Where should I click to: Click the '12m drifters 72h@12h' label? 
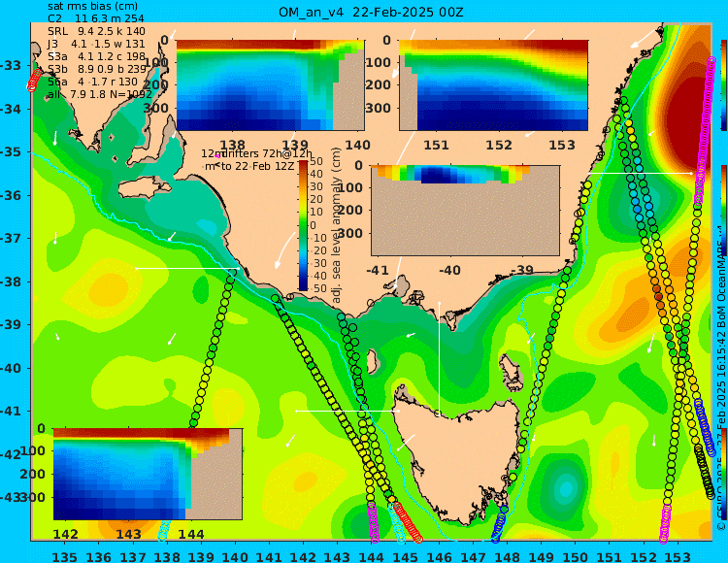point(257,153)
